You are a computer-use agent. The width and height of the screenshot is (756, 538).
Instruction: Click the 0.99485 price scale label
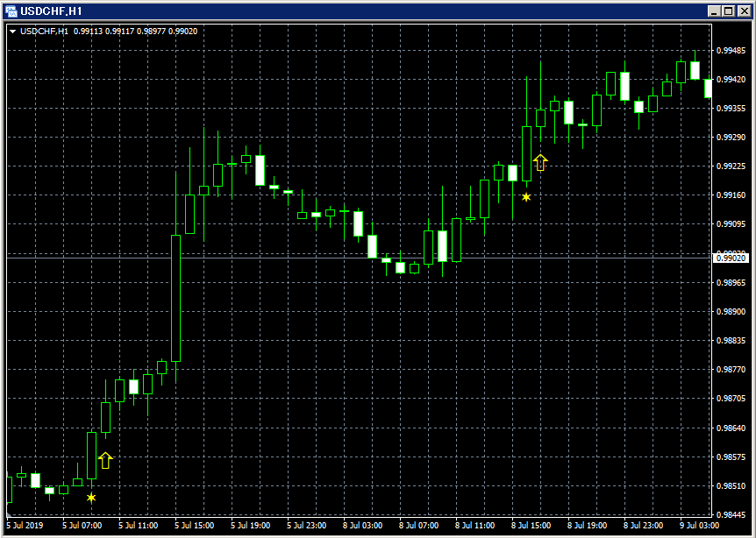731,50
